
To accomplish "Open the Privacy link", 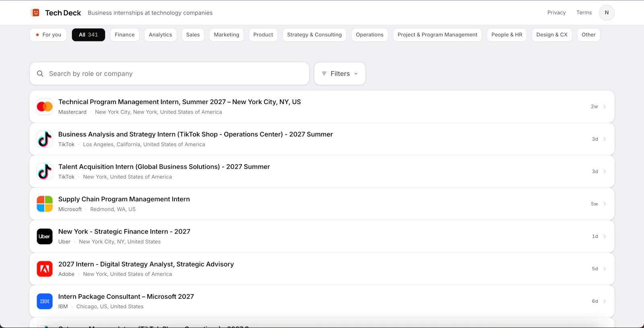I will [557, 12].
